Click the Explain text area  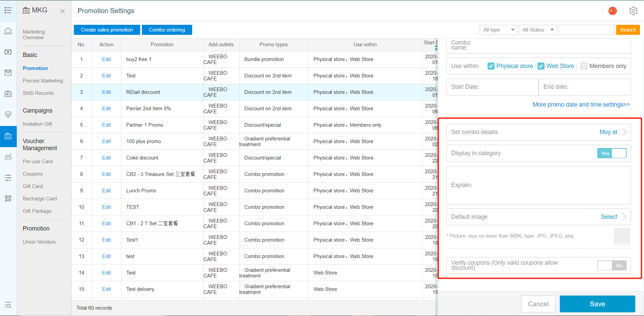click(538, 185)
